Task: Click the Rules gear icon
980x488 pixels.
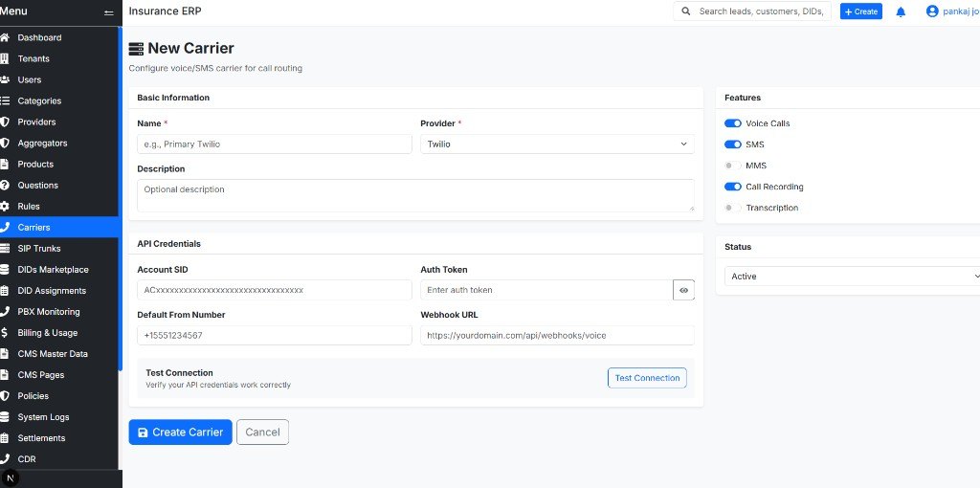Action: tap(5, 206)
